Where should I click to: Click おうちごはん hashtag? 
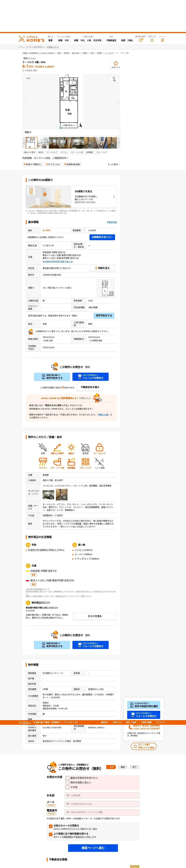click(x=53, y=164)
